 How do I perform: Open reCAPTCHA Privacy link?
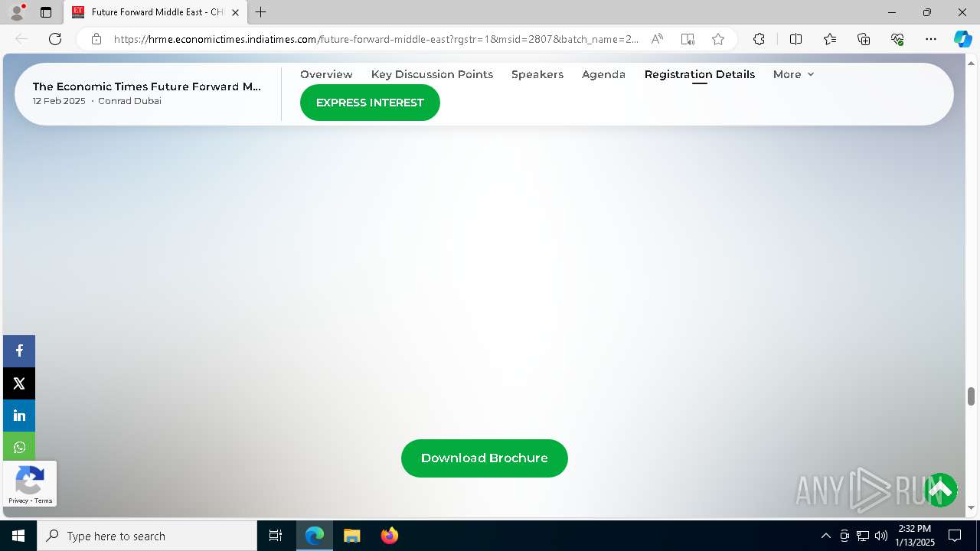pos(18,500)
